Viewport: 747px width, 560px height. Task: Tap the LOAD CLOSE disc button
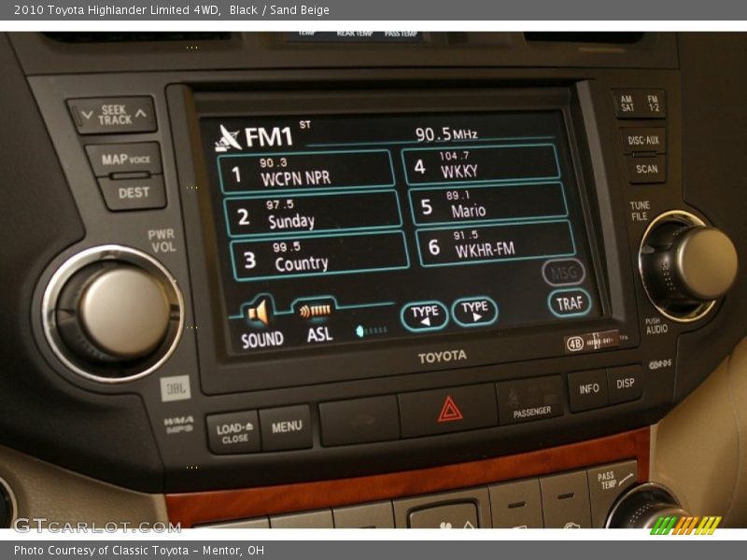click(234, 432)
